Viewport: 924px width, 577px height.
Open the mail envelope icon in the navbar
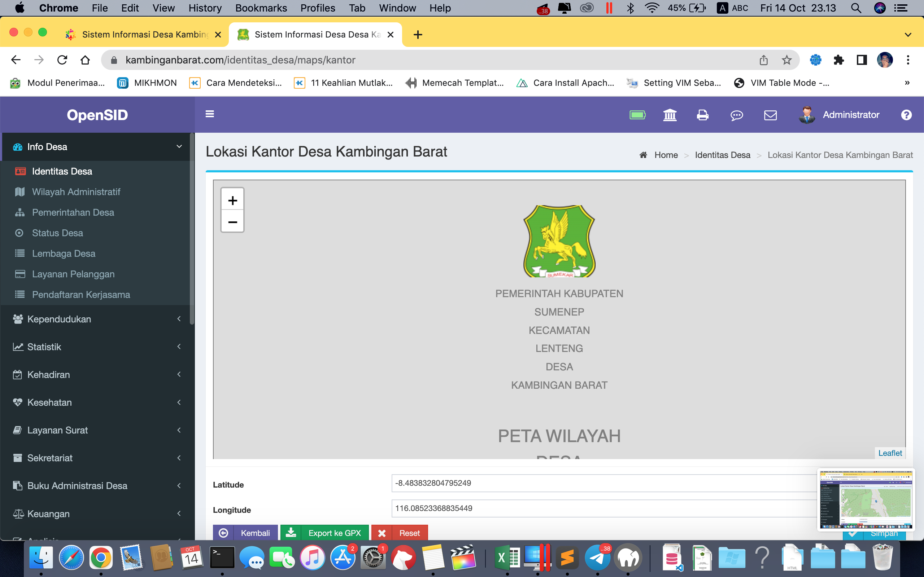coord(771,115)
